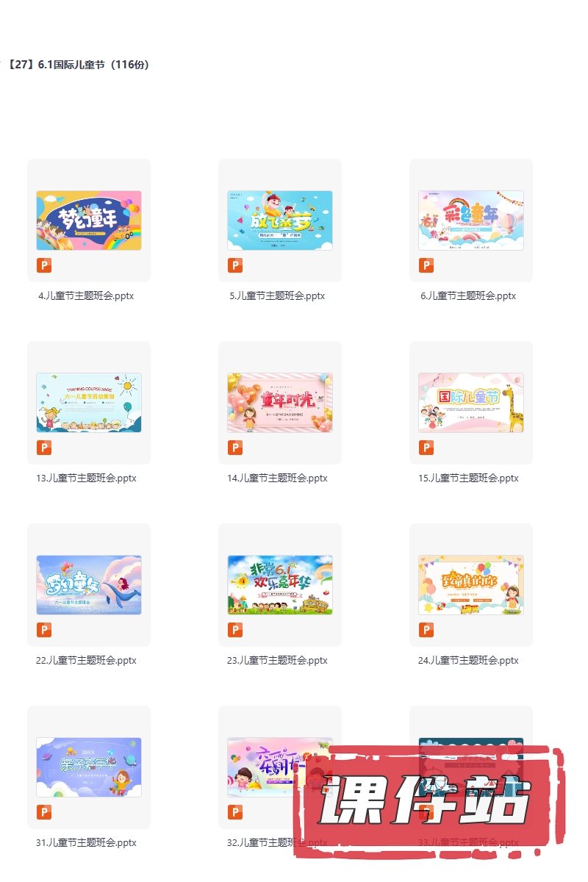The height and width of the screenshot is (882, 588).
Task: Click PowerPoint icon on 6.儿童节主题班会 file
Action: point(426,265)
